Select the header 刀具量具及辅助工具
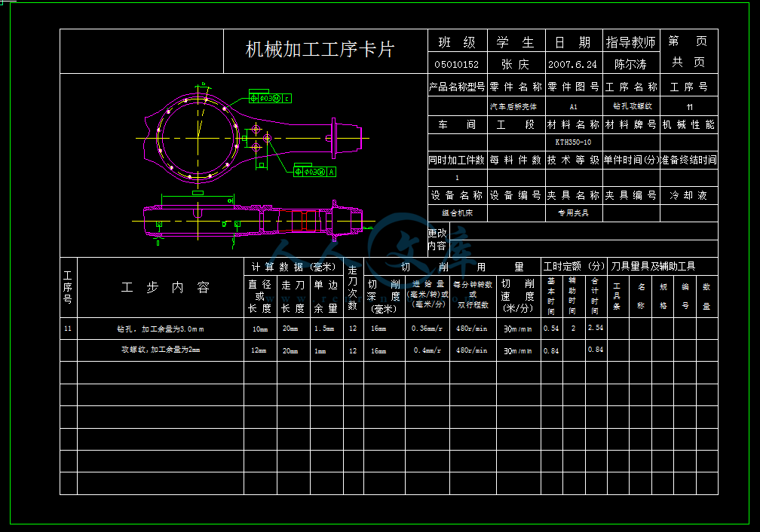 tap(654, 267)
